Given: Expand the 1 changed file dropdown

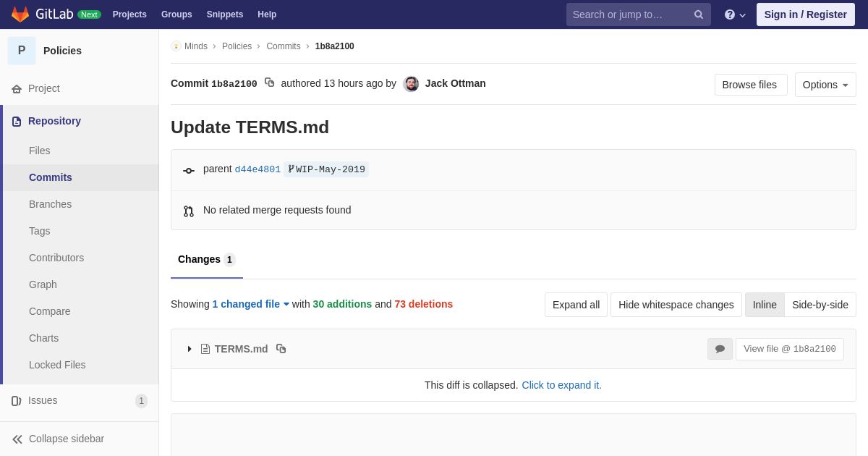Looking at the screenshot, I should pos(251,304).
